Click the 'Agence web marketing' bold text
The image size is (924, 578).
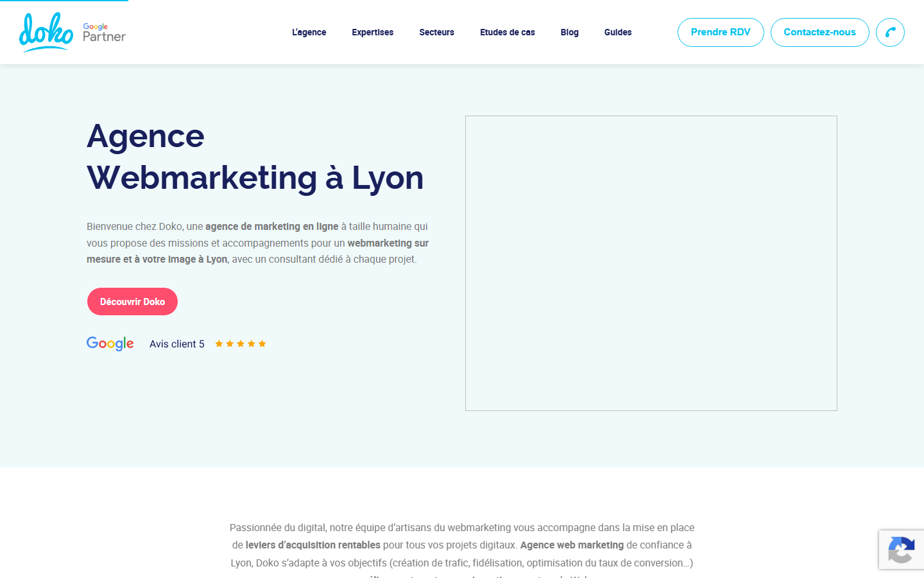[x=572, y=545]
